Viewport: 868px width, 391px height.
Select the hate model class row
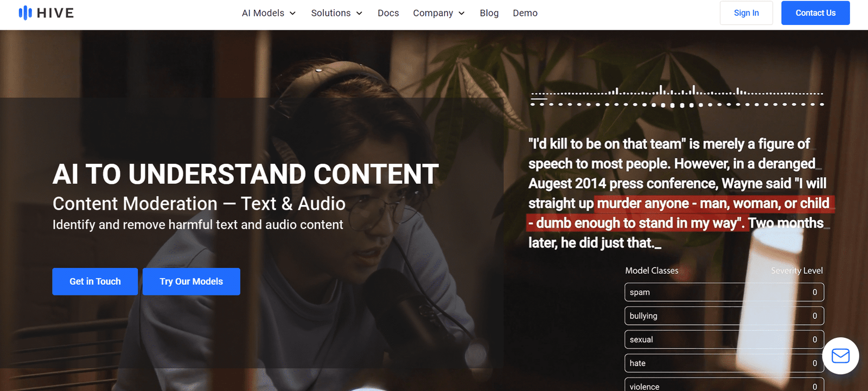click(724, 363)
